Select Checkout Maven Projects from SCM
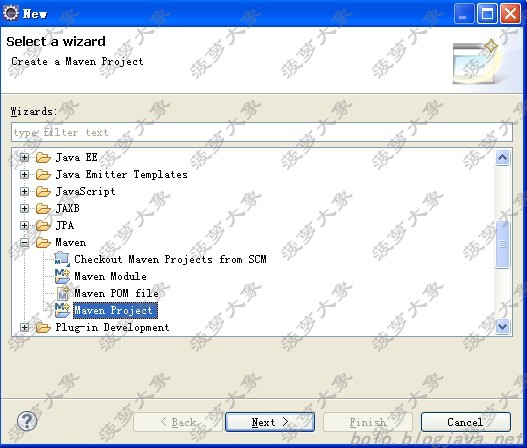 pos(170,259)
